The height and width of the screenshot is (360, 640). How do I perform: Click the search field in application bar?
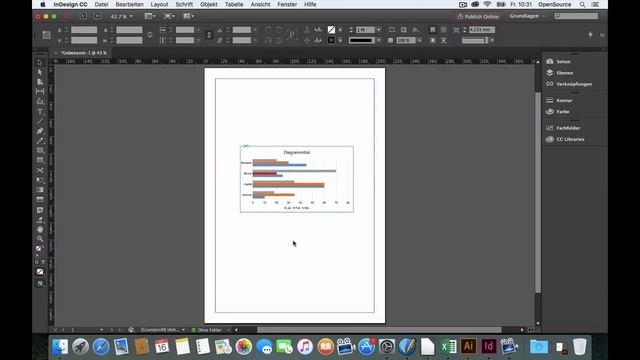click(x=576, y=16)
